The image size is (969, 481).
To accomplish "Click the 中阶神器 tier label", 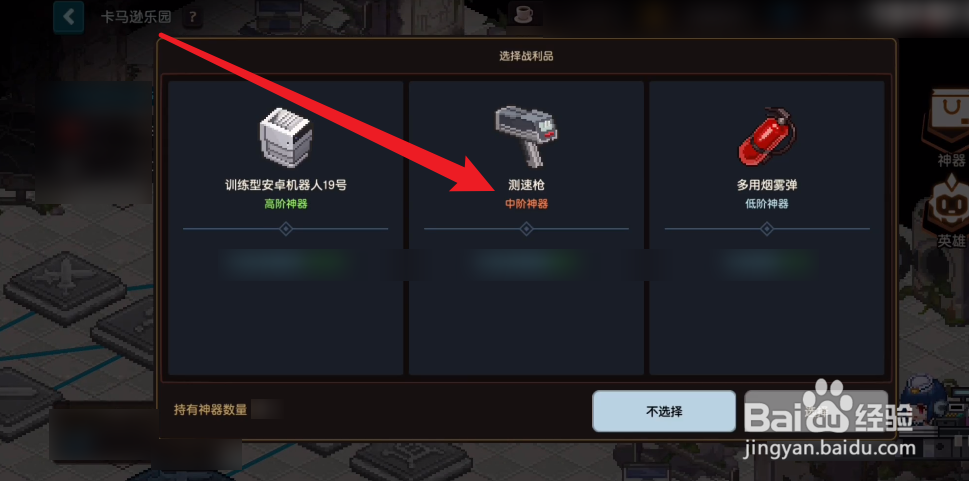I will tap(526, 204).
